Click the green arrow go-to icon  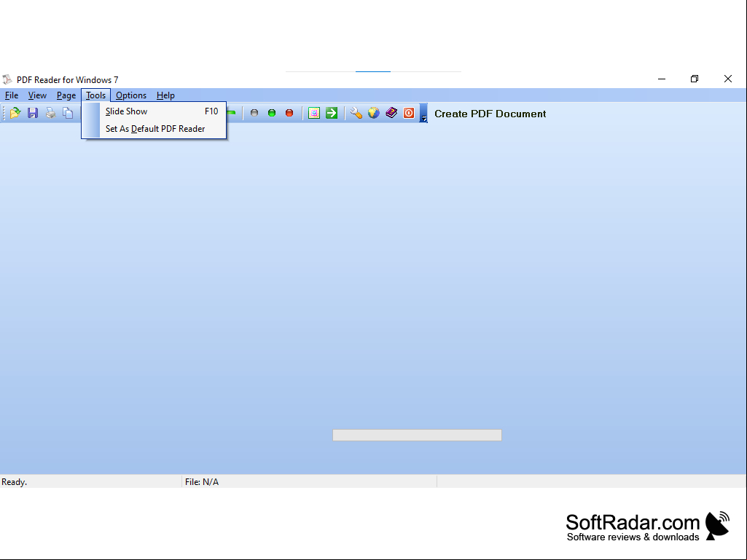coord(332,113)
